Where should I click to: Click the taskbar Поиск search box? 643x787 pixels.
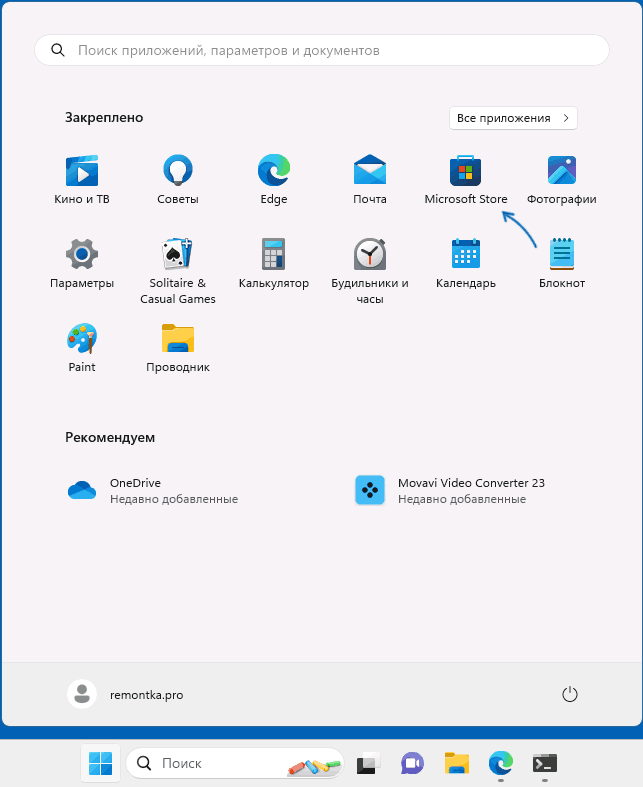(235, 763)
